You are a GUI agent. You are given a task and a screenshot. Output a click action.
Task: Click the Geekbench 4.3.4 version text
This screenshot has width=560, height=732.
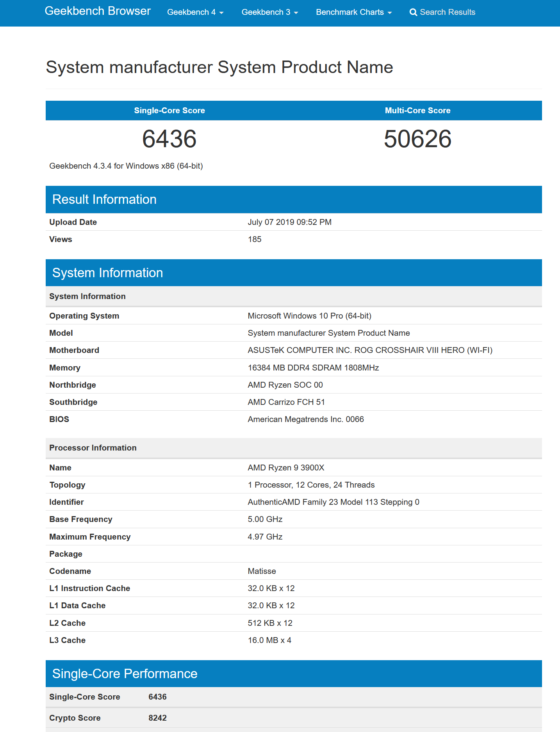(126, 166)
